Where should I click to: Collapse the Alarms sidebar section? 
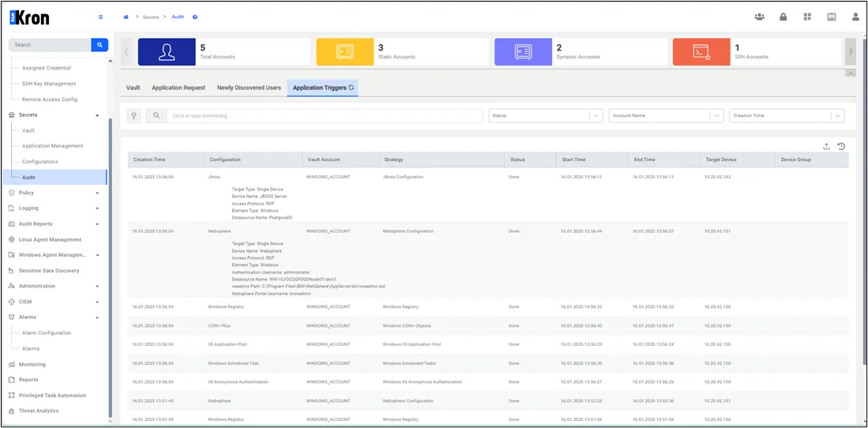[97, 317]
